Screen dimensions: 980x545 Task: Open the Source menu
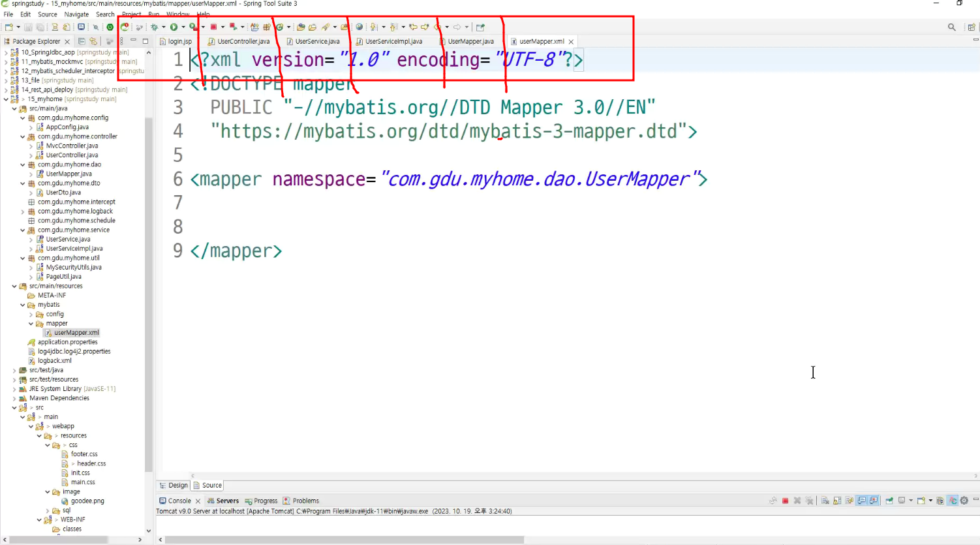click(47, 14)
